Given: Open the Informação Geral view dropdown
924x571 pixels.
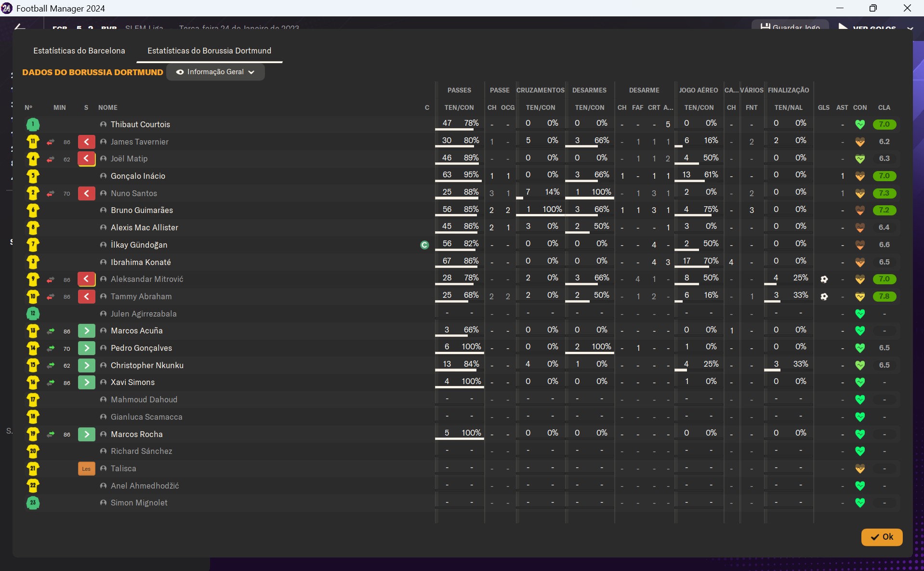Looking at the screenshot, I should coord(215,72).
